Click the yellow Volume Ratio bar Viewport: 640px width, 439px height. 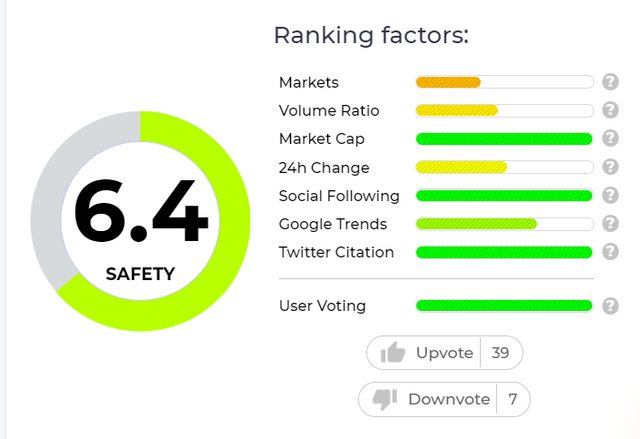click(x=504, y=111)
